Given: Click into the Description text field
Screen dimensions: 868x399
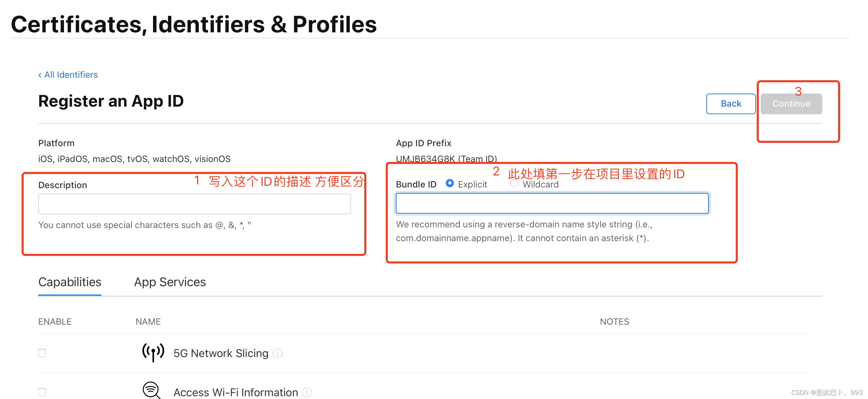Looking at the screenshot, I should [194, 204].
